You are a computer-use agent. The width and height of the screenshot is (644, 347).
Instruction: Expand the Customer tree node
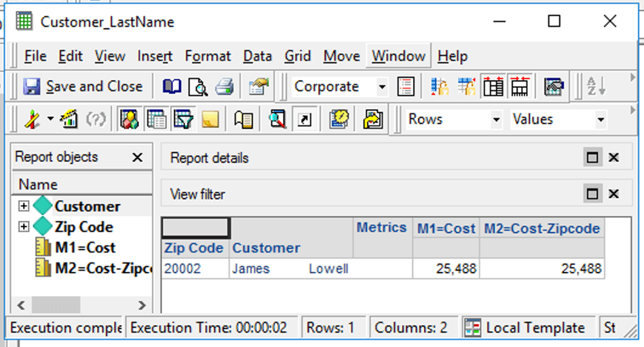click(x=24, y=206)
